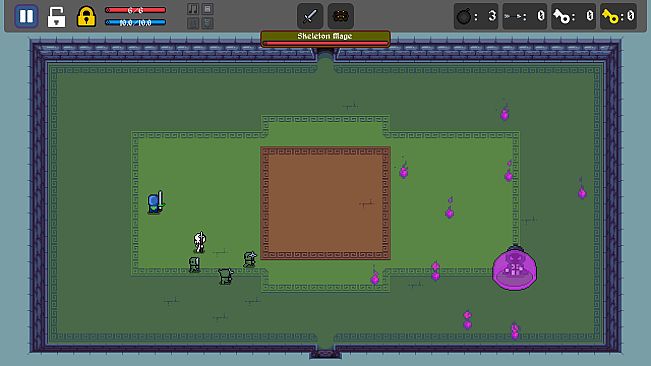Click the blue mana bar showing 10.0/10.0
Screen dimensions: 651x366
tap(135, 22)
